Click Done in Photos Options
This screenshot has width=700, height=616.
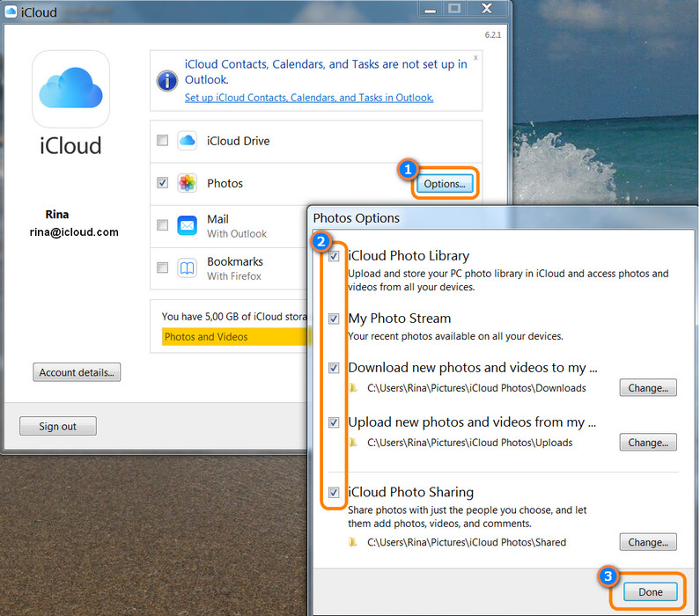point(651,592)
